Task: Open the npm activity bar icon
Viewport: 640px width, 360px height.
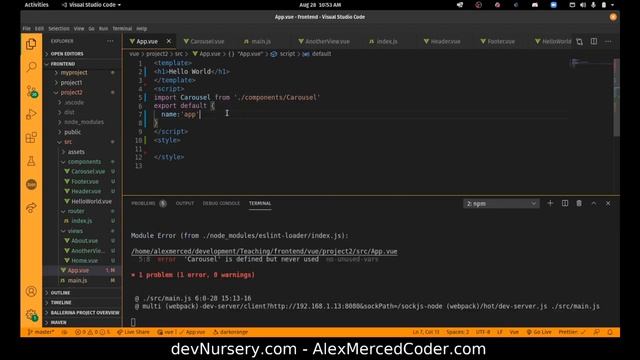Action: [x=31, y=184]
